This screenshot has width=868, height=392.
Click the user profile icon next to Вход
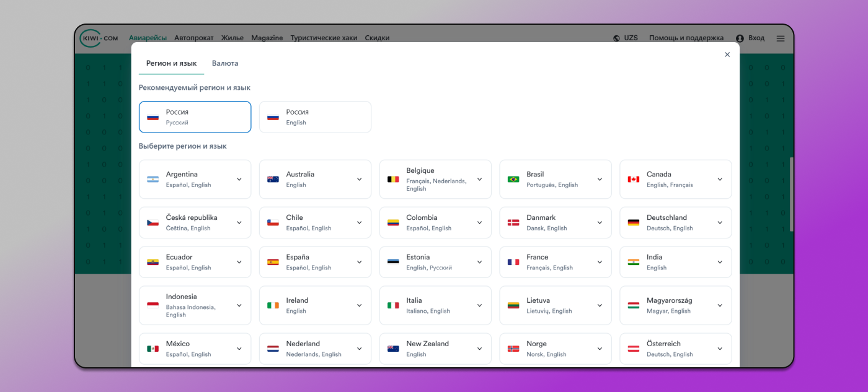[740, 38]
